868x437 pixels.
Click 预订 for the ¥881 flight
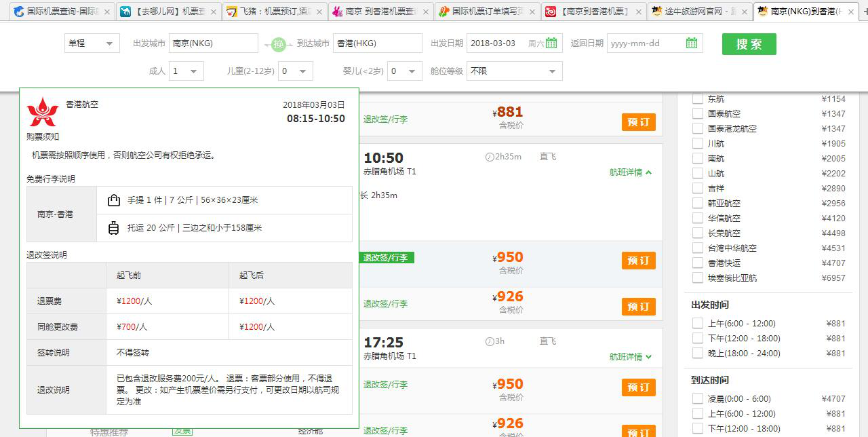click(637, 123)
